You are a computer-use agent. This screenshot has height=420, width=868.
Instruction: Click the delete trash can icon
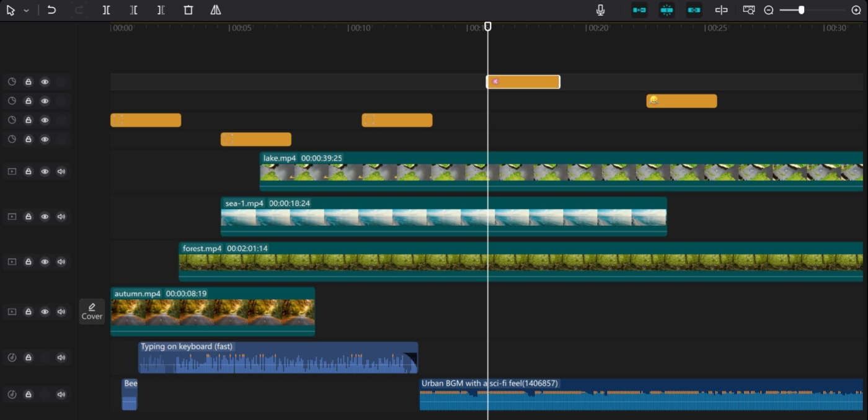pyautogui.click(x=188, y=10)
